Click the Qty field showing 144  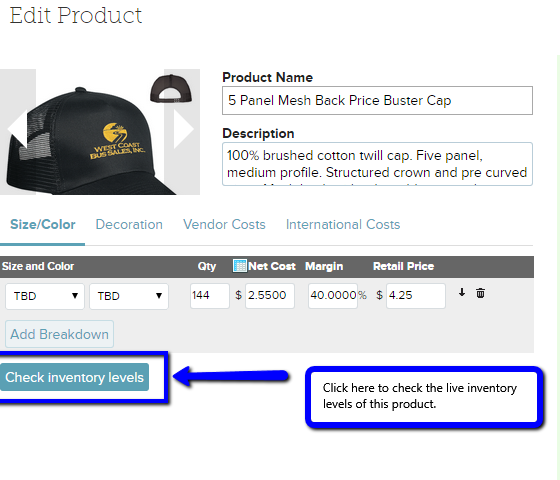(x=210, y=296)
